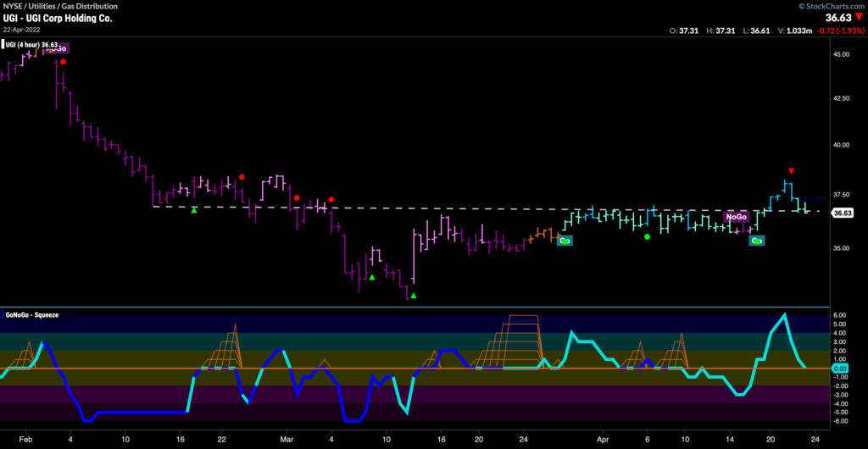This screenshot has width=868, height=449.
Task: Click the positive 5.00 oscillator axis label
Action: tap(839, 324)
